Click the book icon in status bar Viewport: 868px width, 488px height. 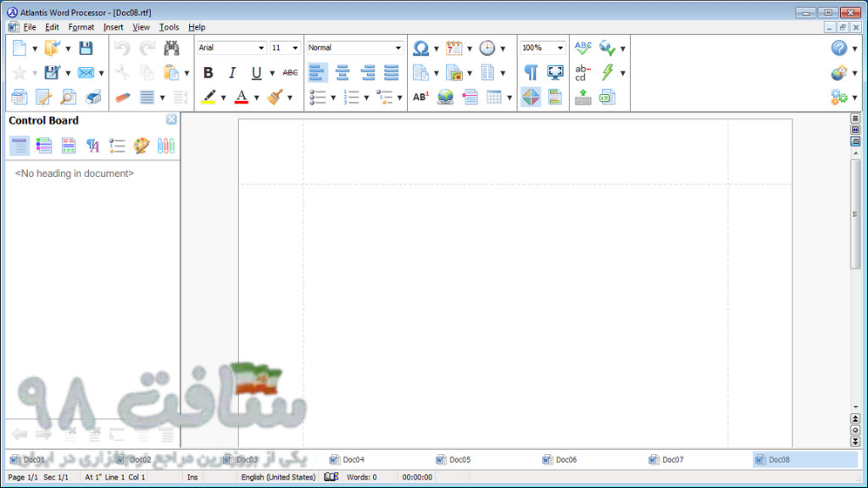tap(331, 477)
